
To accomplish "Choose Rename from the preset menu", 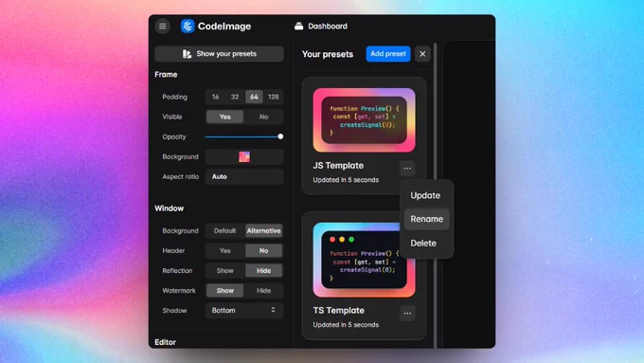I will (427, 219).
